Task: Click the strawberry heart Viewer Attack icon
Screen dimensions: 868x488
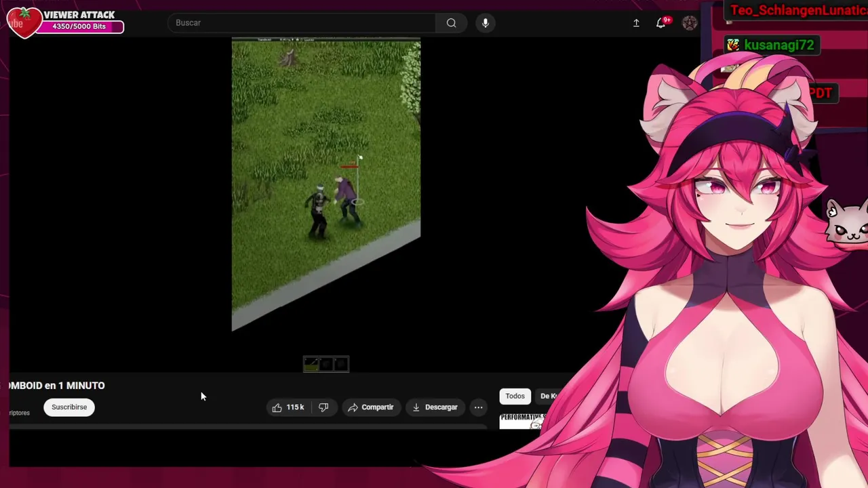Action: (24, 22)
